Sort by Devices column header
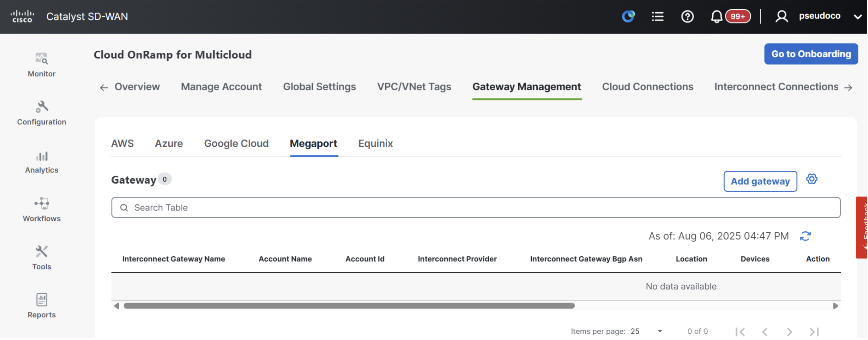 (756, 259)
